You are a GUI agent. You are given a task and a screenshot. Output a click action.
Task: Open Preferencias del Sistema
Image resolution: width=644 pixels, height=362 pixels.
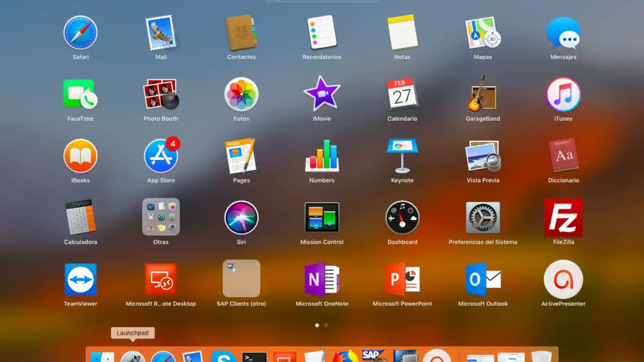tap(483, 217)
